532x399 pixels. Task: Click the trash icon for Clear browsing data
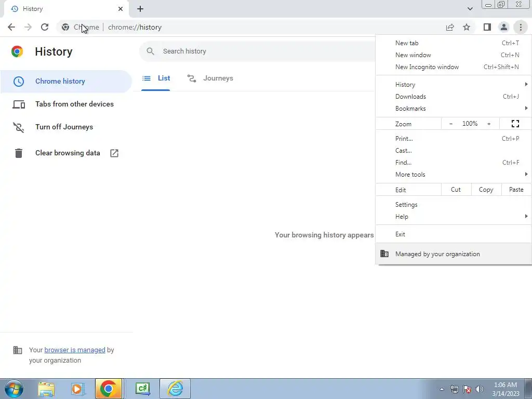click(x=19, y=153)
